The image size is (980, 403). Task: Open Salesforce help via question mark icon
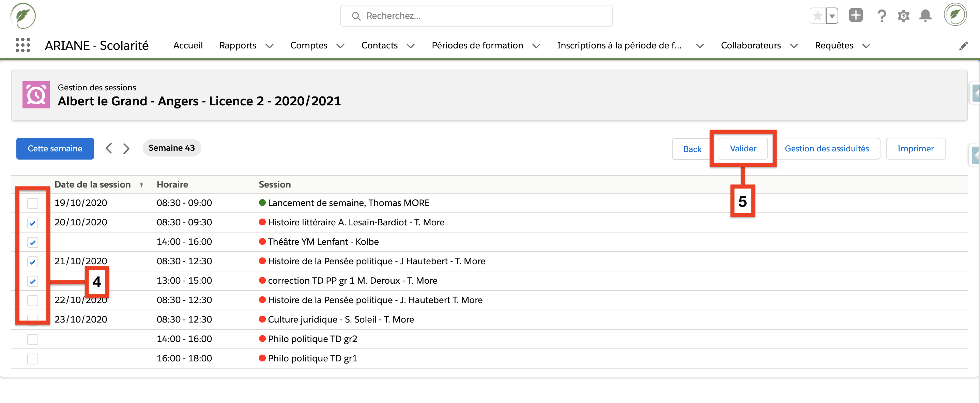(x=882, y=16)
